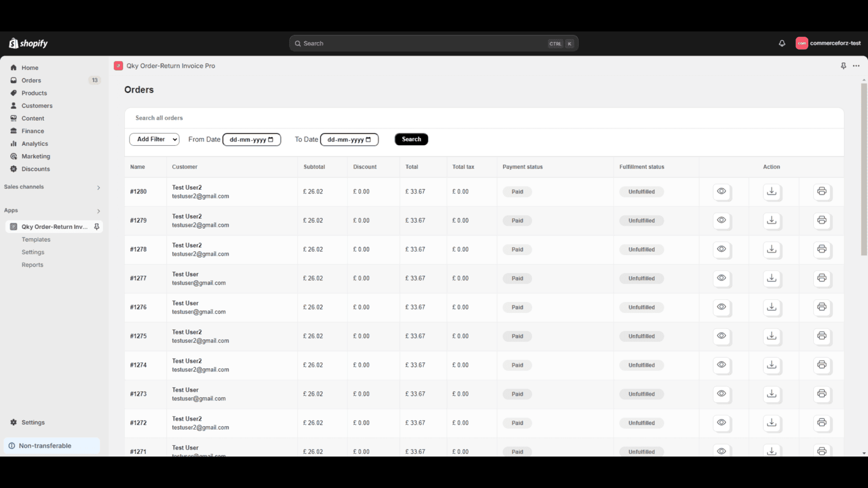Screen dimensions: 868x488
Task: Pin the Qky Order-Return Invoice Pro app
Action: [843, 66]
